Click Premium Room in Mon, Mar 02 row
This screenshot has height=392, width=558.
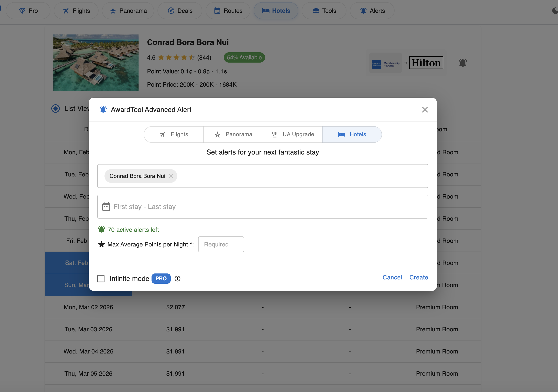(x=437, y=307)
